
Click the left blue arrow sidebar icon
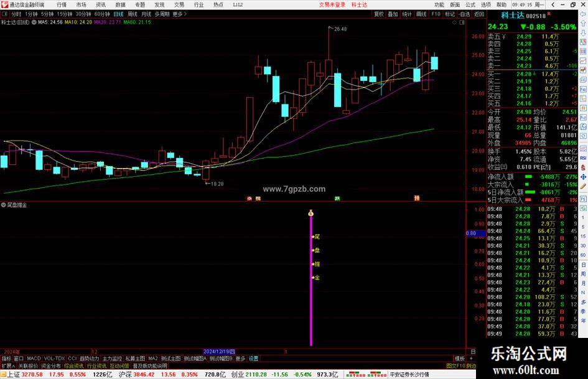(x=583, y=14)
